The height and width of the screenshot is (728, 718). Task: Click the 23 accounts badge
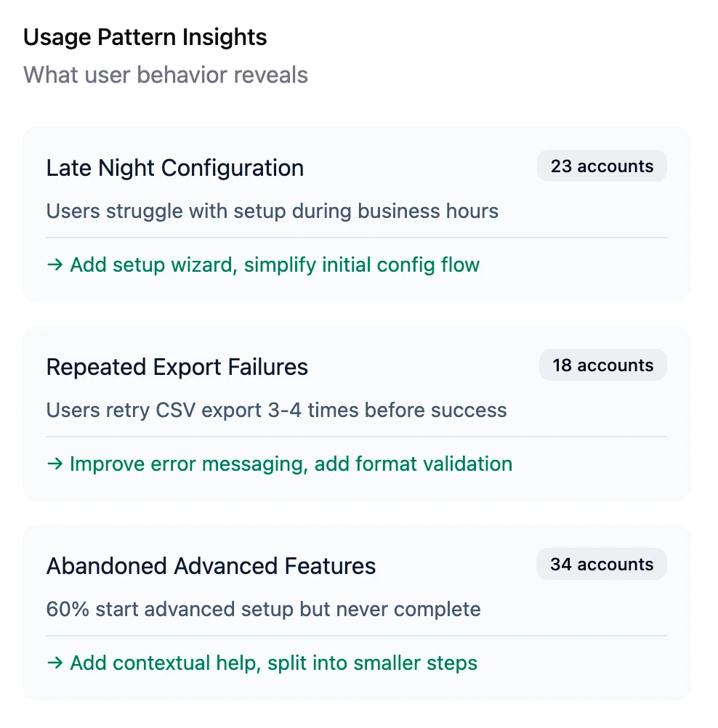(601, 166)
